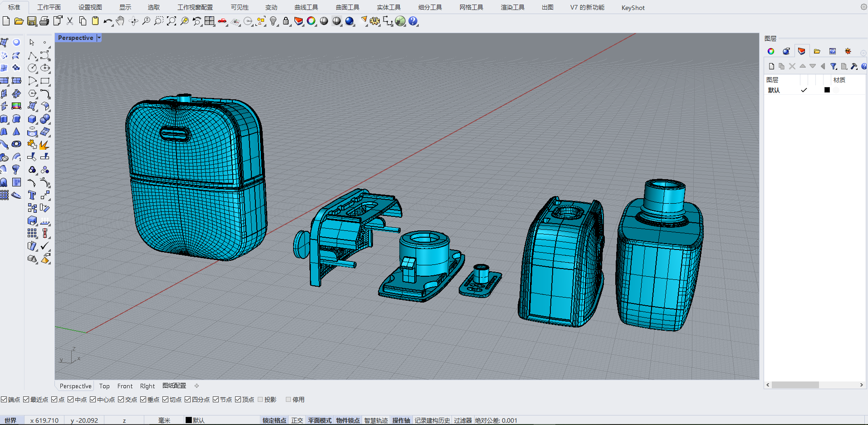Screen dimensions: 868x425
Task: Click the plus to add a new viewport tab
Action: [x=196, y=386]
